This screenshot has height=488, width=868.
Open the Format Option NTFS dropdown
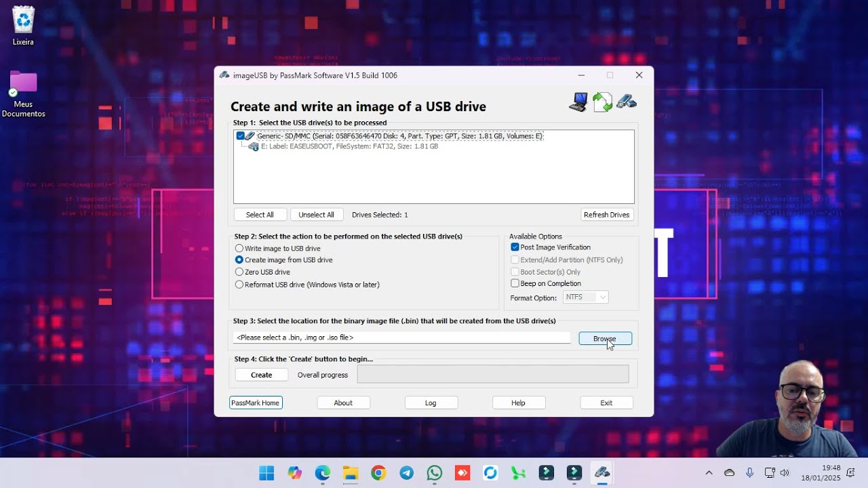(x=585, y=298)
